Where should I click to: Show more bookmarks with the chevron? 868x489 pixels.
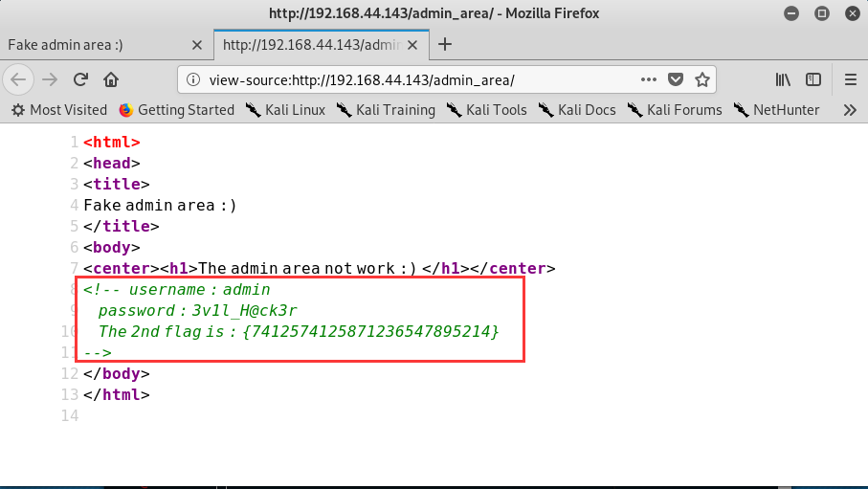click(850, 110)
